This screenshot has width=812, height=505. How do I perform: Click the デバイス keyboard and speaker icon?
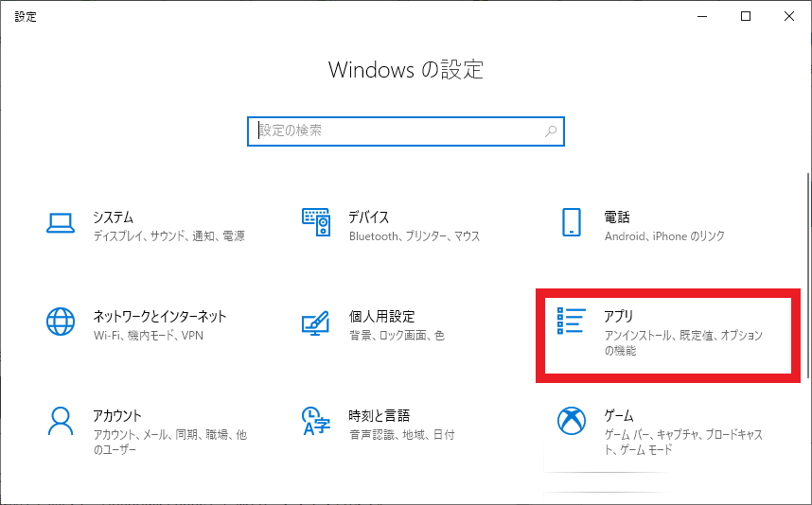point(316,222)
